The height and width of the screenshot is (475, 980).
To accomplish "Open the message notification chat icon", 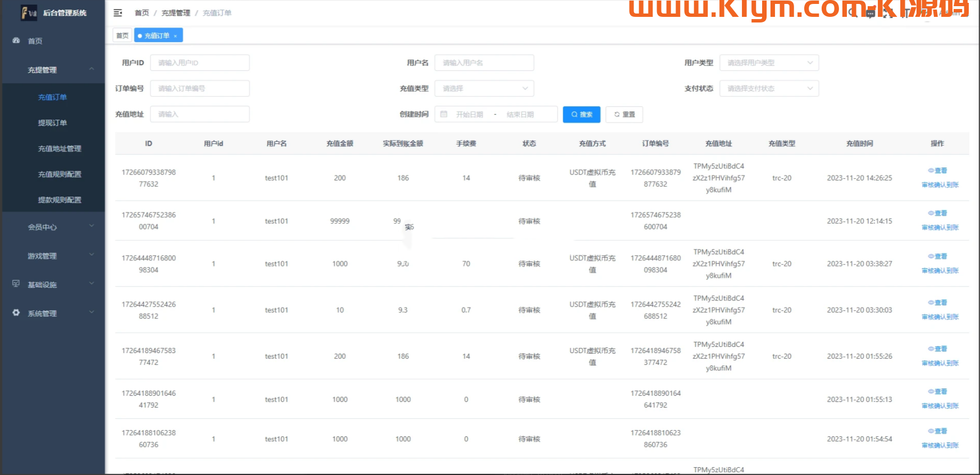I will [x=870, y=13].
